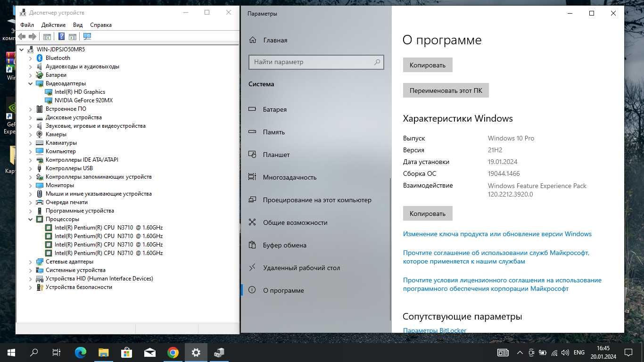Collapse the WIN-JDPSJO50MR5 root node
The width and height of the screenshot is (644, 362).
point(22,49)
